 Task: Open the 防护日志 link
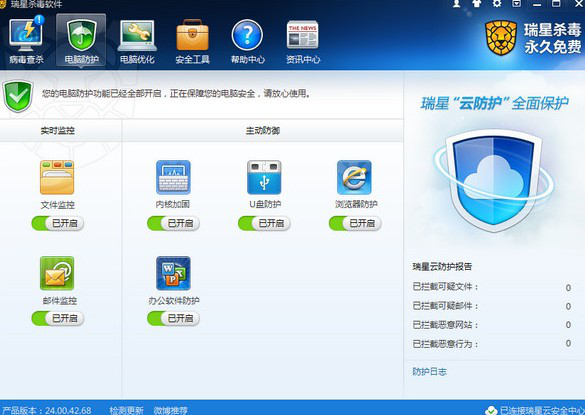point(429,371)
